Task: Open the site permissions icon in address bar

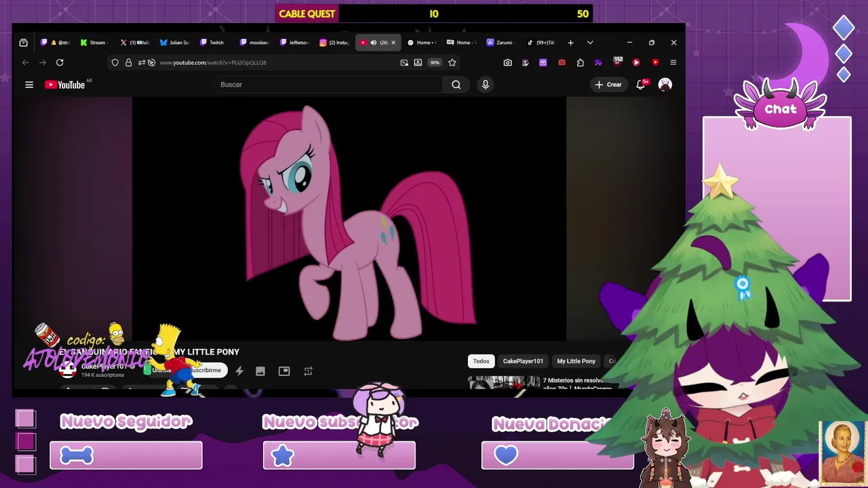Action: [142, 62]
